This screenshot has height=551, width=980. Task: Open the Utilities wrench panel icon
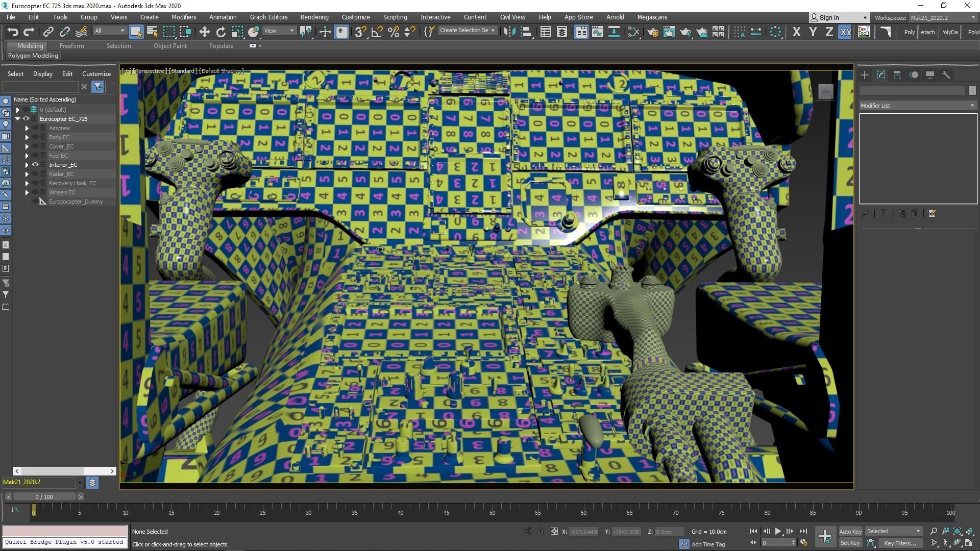946,75
